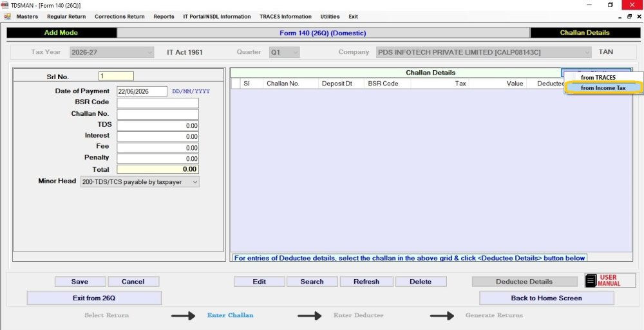The image size is (644, 330).
Task: Open the Regular Return menu
Action: pyautogui.click(x=66, y=17)
